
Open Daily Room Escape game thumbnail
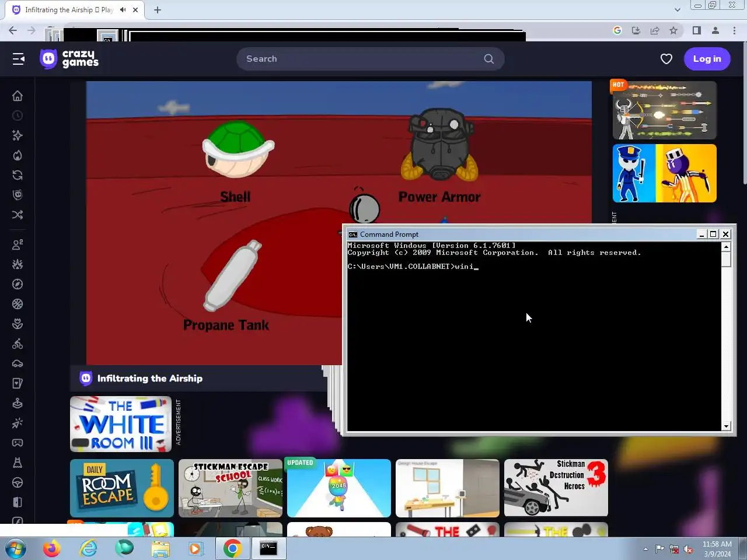(x=122, y=488)
